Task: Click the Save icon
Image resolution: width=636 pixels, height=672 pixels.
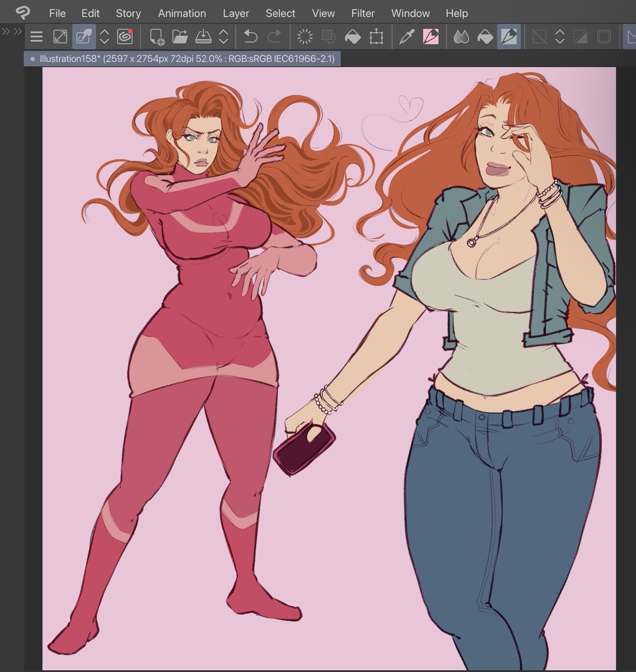Action: tap(203, 37)
